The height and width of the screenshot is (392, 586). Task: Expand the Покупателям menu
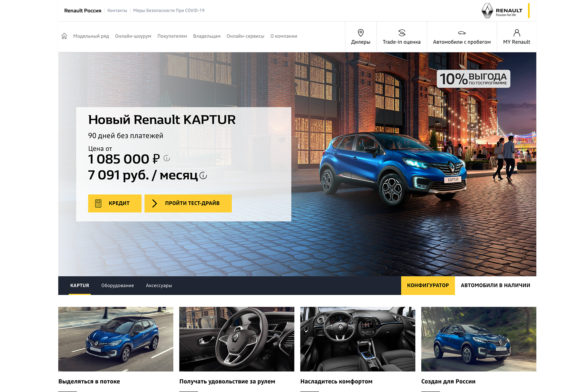[x=172, y=36]
